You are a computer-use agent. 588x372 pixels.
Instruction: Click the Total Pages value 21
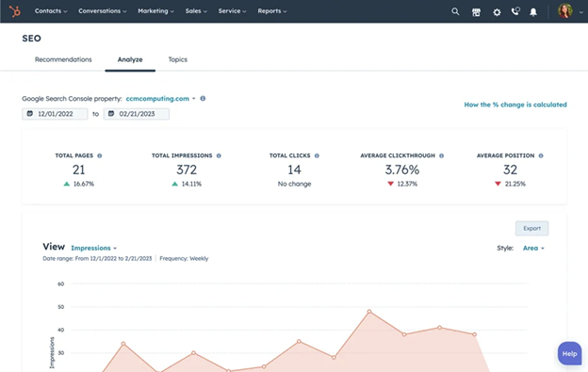tap(79, 170)
